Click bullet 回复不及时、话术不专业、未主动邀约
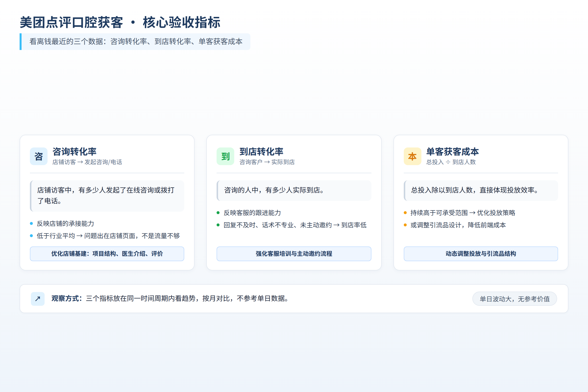588x392 pixels. tap(295, 225)
